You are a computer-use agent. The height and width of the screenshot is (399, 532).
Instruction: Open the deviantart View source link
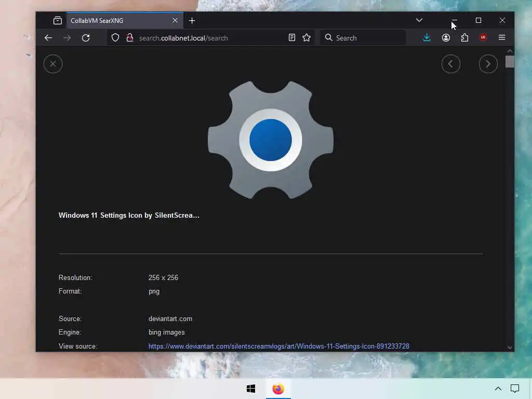point(278,346)
